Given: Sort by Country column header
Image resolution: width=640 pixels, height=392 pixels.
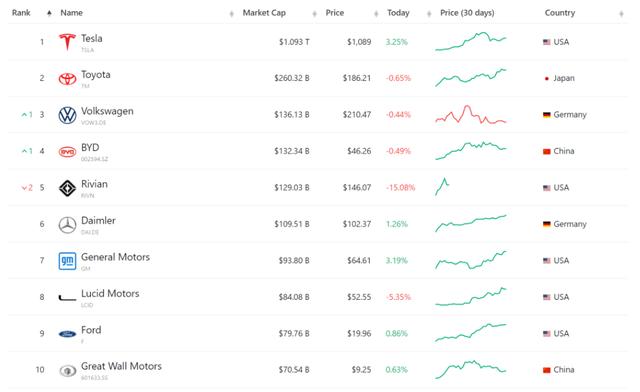Looking at the screenshot, I should pyautogui.click(x=560, y=13).
